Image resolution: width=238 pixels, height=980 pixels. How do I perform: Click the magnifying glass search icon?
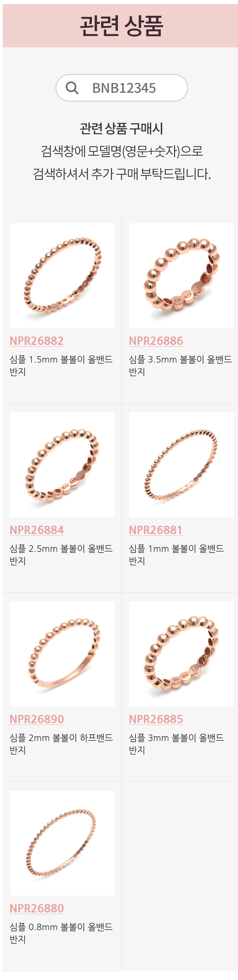pyautogui.click(x=72, y=88)
